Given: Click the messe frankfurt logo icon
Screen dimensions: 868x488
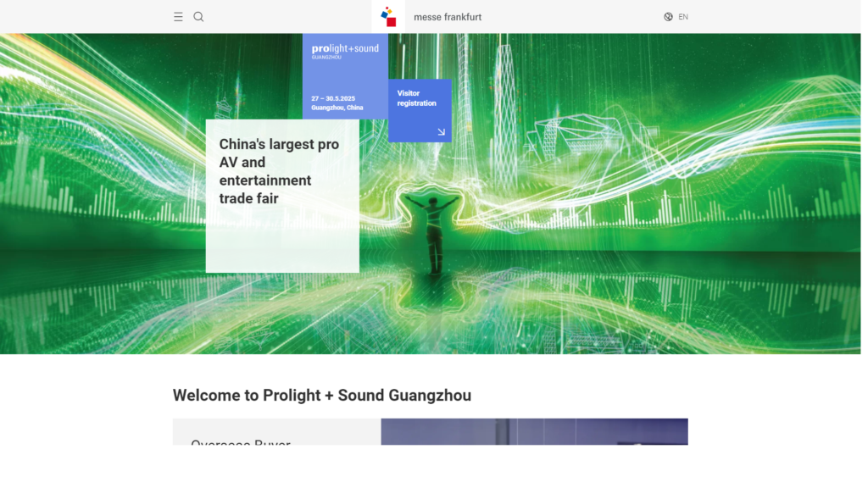Looking at the screenshot, I should 388,15.
